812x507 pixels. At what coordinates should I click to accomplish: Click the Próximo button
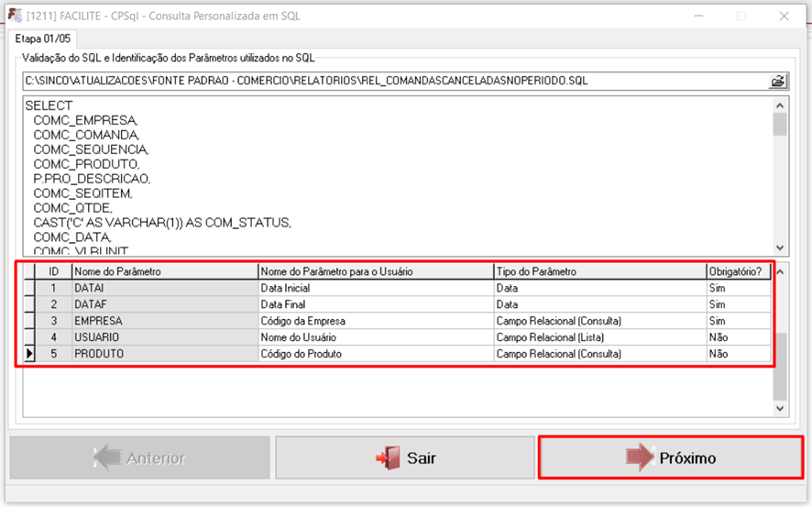tap(671, 457)
